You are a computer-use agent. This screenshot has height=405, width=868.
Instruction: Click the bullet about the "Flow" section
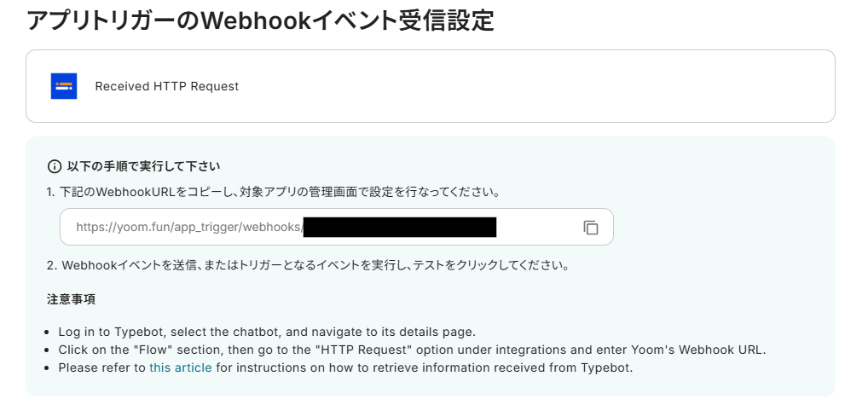[412, 350]
